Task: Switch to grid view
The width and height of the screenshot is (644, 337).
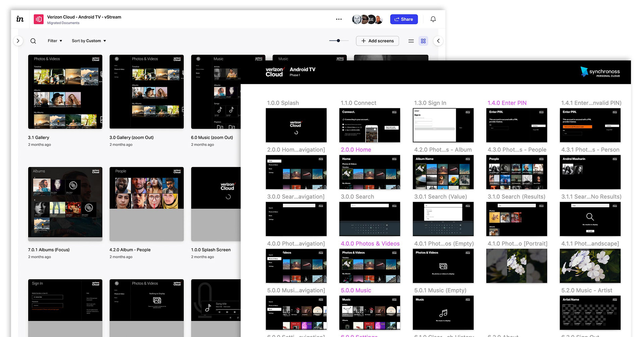Action: [423, 41]
